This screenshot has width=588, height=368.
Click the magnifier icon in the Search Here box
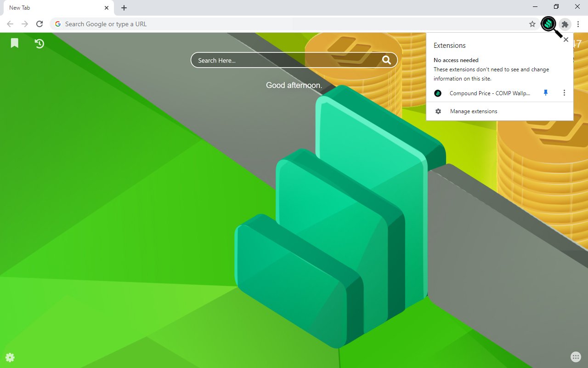pos(387,60)
